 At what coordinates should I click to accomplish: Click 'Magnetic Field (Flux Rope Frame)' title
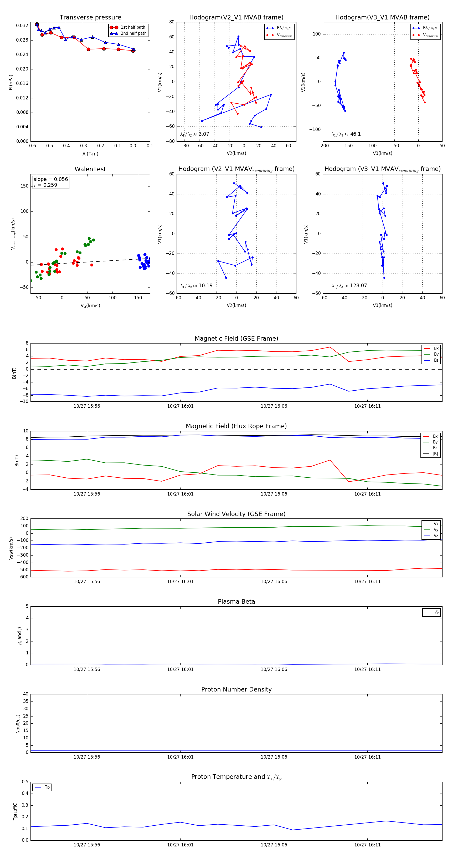pos(236,426)
